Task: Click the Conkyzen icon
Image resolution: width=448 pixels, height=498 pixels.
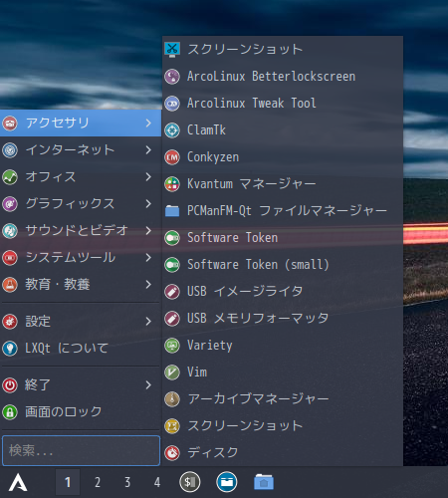Action: [172, 157]
